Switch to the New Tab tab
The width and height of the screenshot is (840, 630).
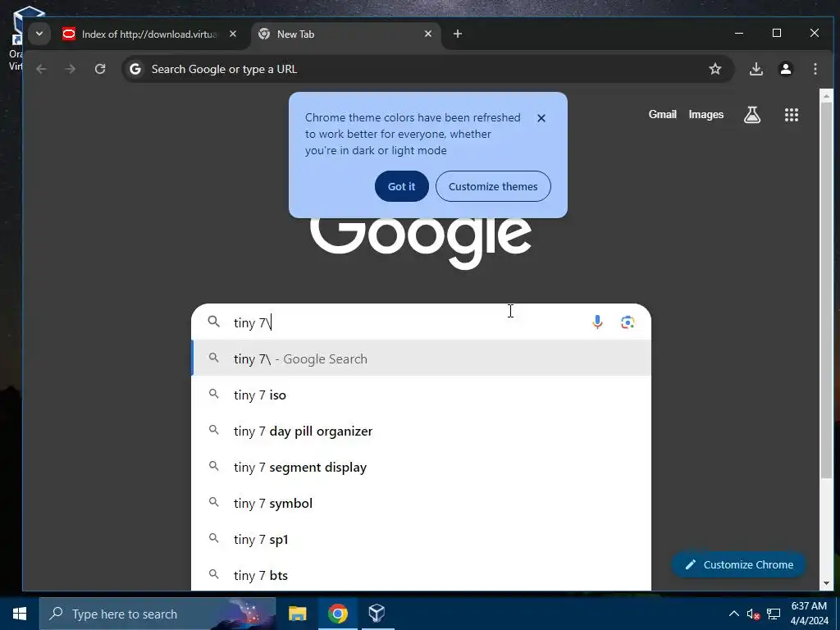tap(345, 34)
